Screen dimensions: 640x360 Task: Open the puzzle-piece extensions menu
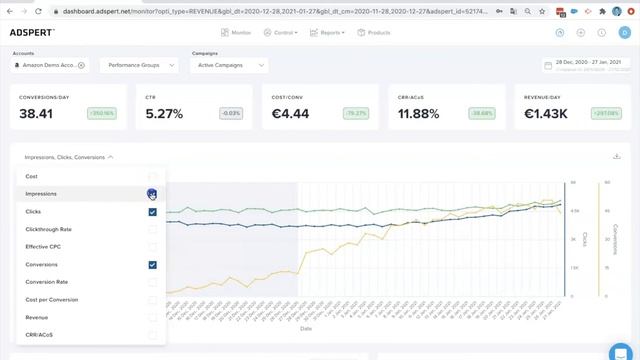click(602, 11)
